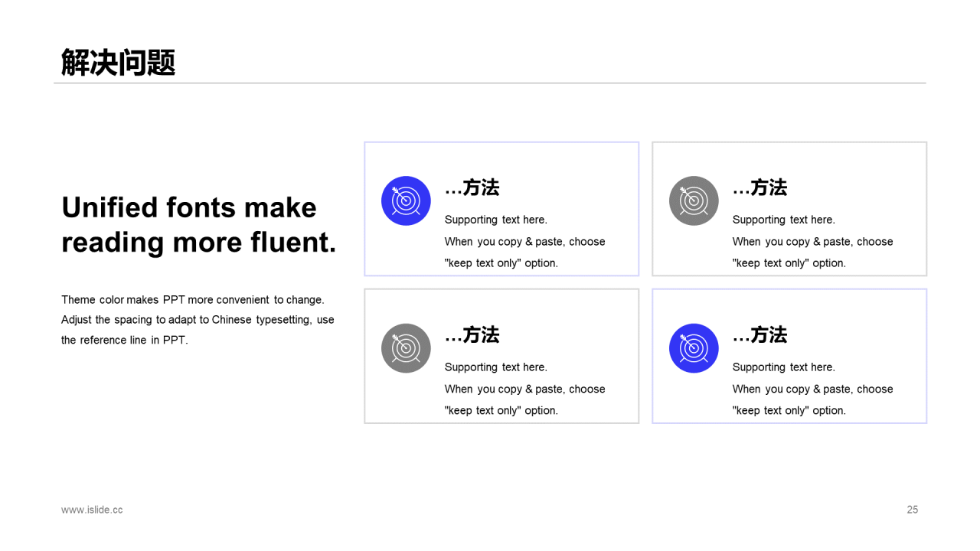Click "keep text only" line in top-left card
This screenshot has width=980, height=551.
pos(501,263)
